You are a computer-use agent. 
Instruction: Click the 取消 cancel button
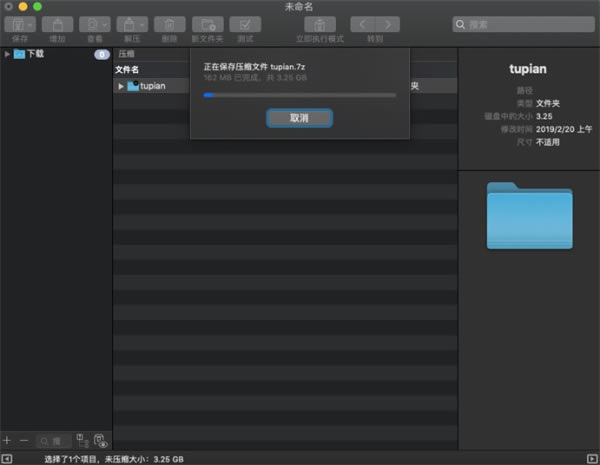click(299, 118)
